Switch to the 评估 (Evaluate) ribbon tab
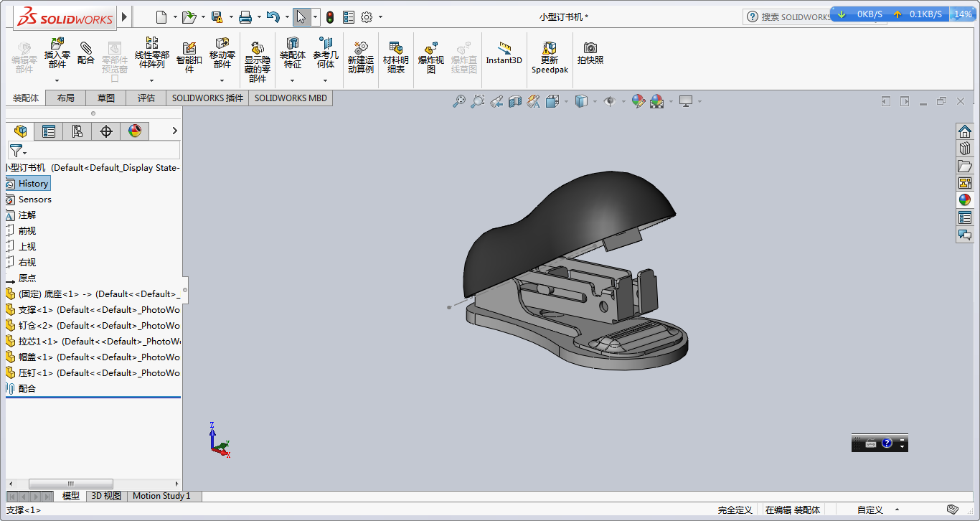 [146, 98]
